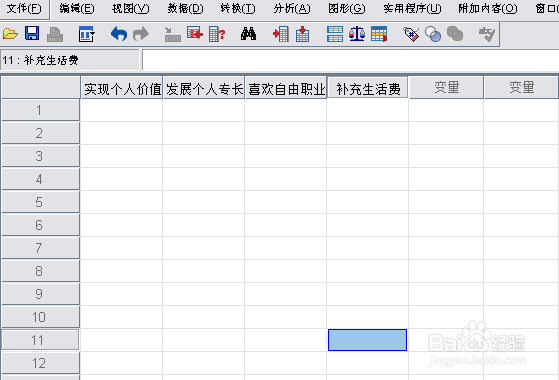Select the 实现个人价值 column header
The width and height of the screenshot is (559, 380).
(122, 88)
